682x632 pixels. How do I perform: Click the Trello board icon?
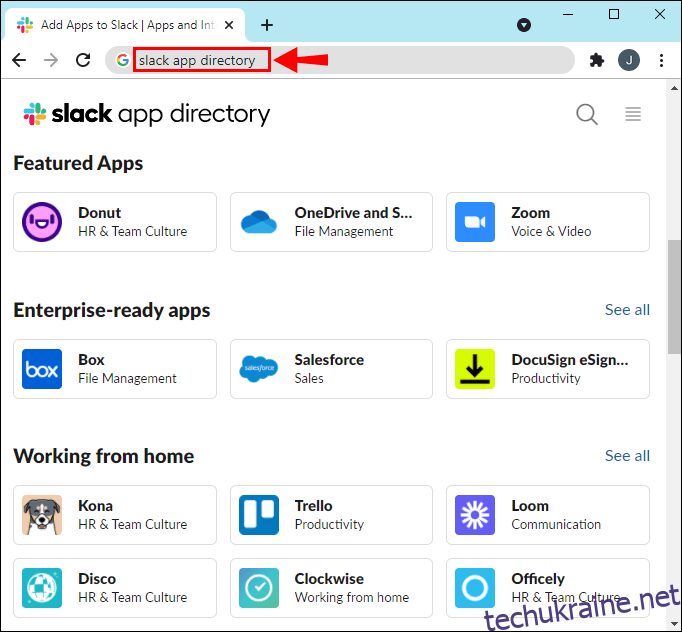[x=259, y=515]
